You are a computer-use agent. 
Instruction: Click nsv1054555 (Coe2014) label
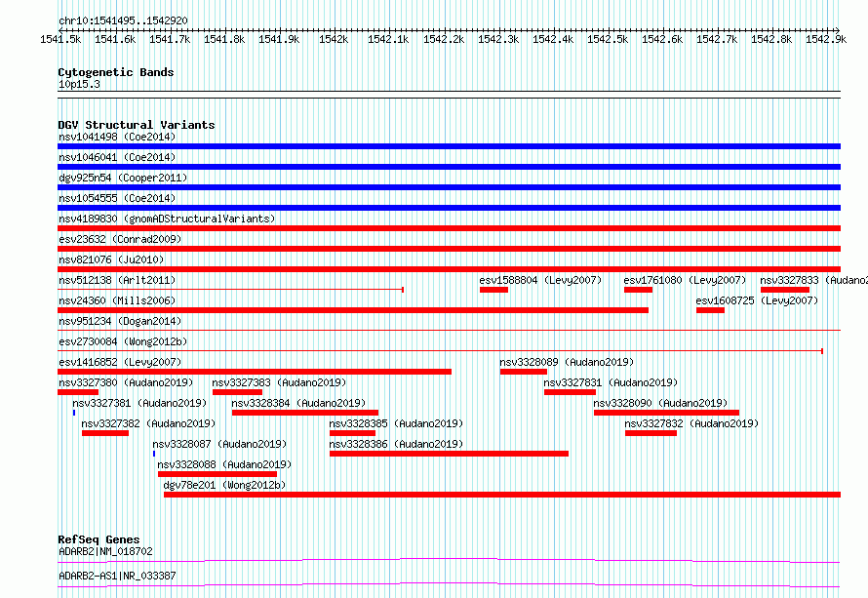(117, 198)
